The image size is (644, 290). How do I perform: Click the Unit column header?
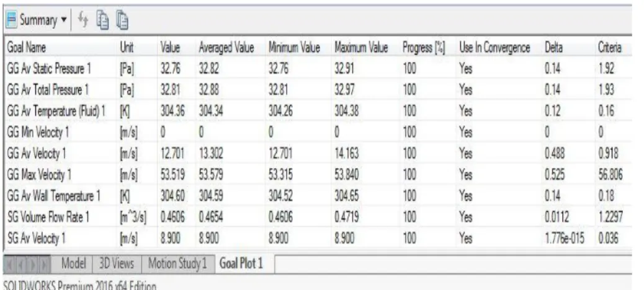click(x=126, y=49)
